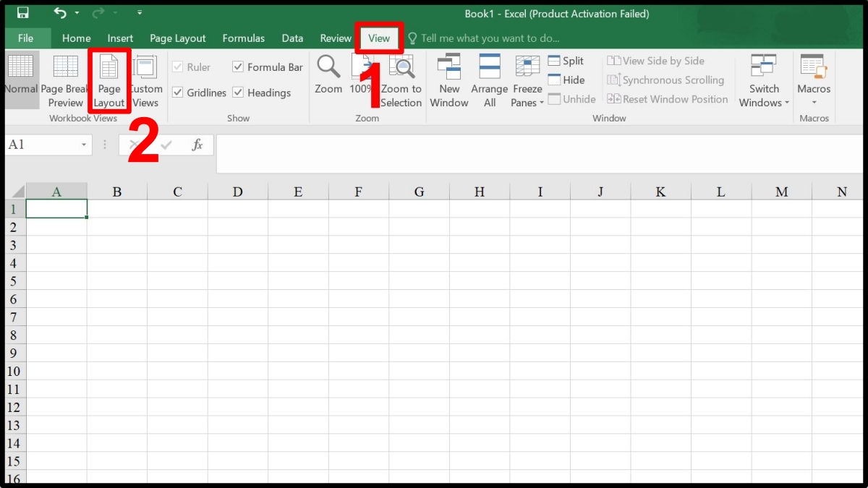Toggle the Gridlines checkbox

179,93
